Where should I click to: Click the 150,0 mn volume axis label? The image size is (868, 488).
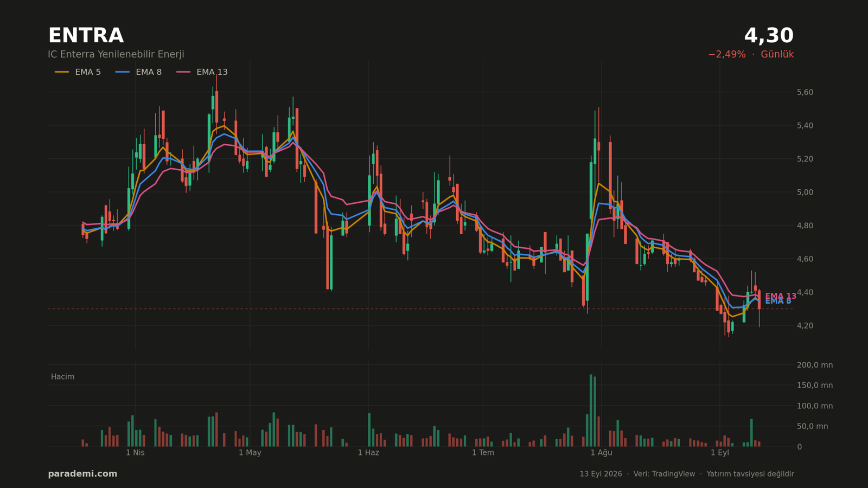[815, 386]
